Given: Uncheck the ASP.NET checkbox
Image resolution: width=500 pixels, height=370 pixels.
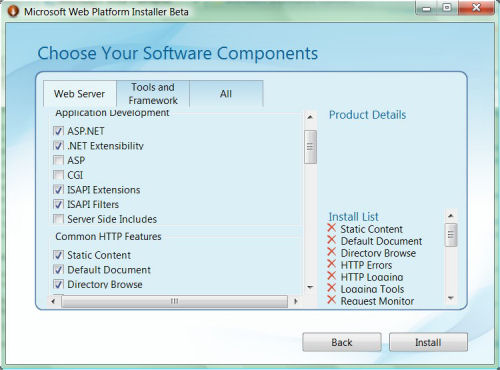Looking at the screenshot, I should point(58,131).
